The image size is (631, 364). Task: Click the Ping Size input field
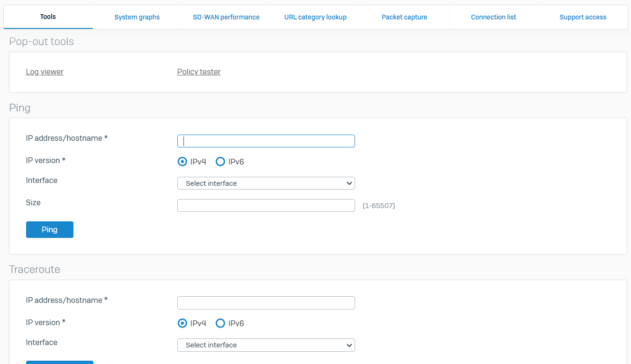266,205
